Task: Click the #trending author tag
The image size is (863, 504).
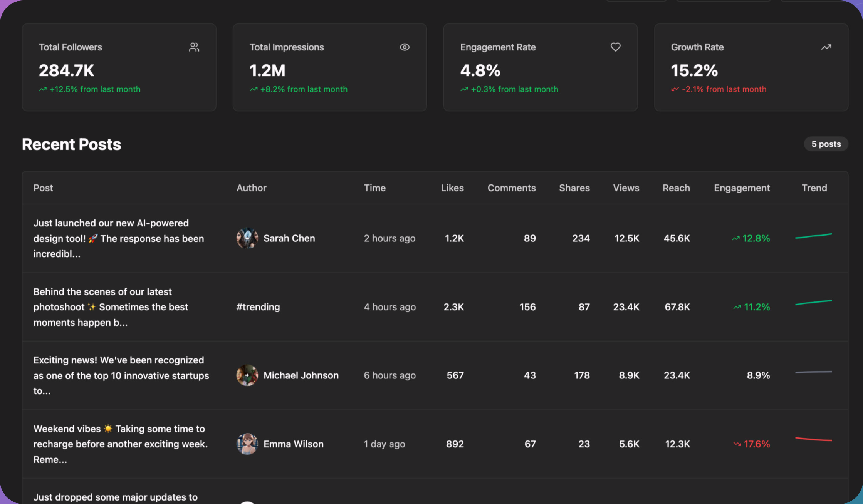Action: [258, 307]
